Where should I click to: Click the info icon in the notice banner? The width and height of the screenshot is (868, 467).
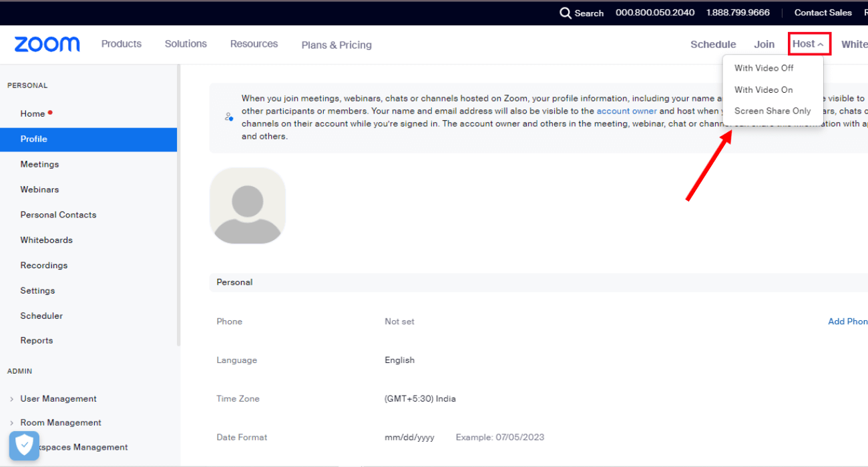click(229, 117)
